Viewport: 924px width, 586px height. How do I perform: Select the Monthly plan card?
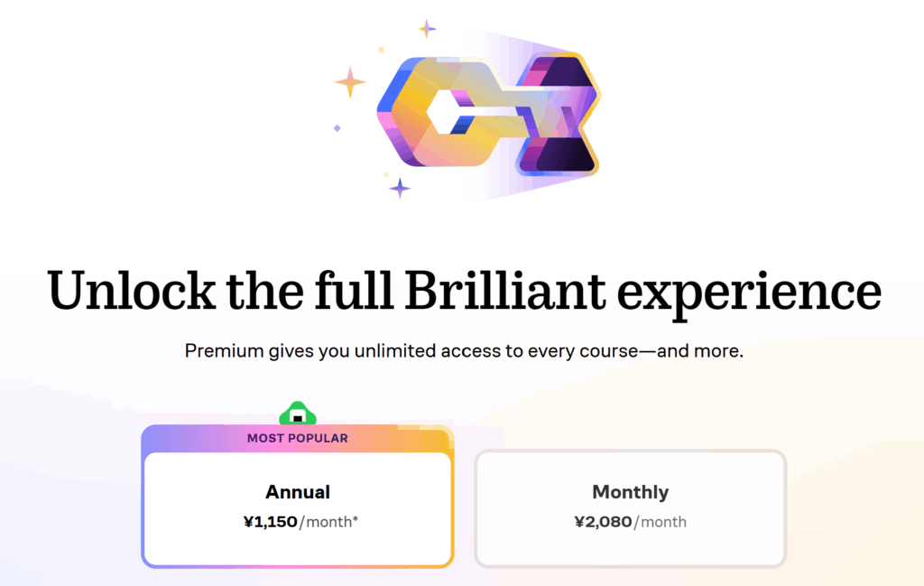[x=631, y=508]
